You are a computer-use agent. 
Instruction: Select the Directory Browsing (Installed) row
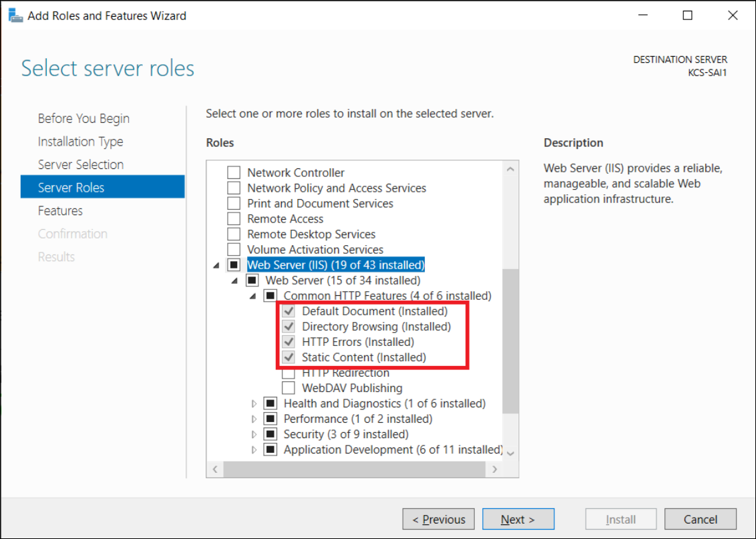pos(376,327)
